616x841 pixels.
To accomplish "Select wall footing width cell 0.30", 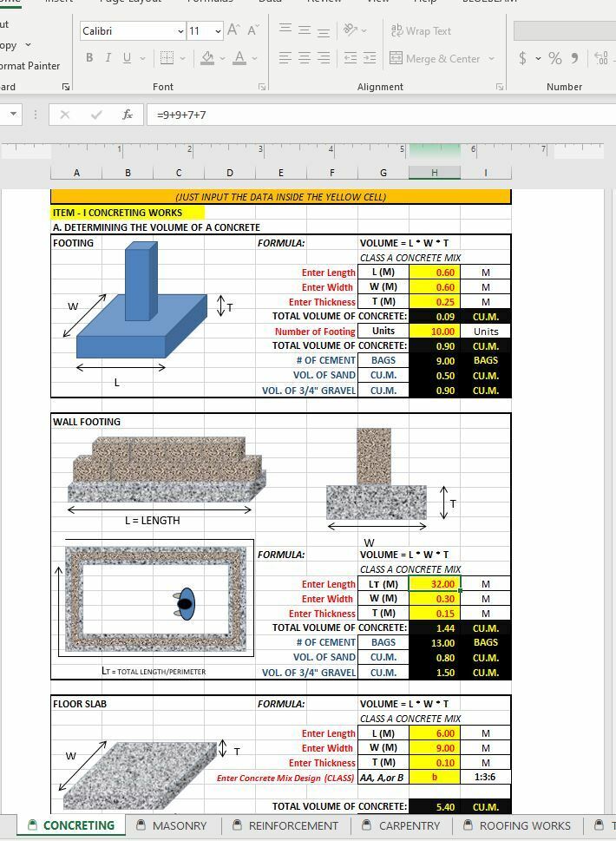I will (435, 599).
